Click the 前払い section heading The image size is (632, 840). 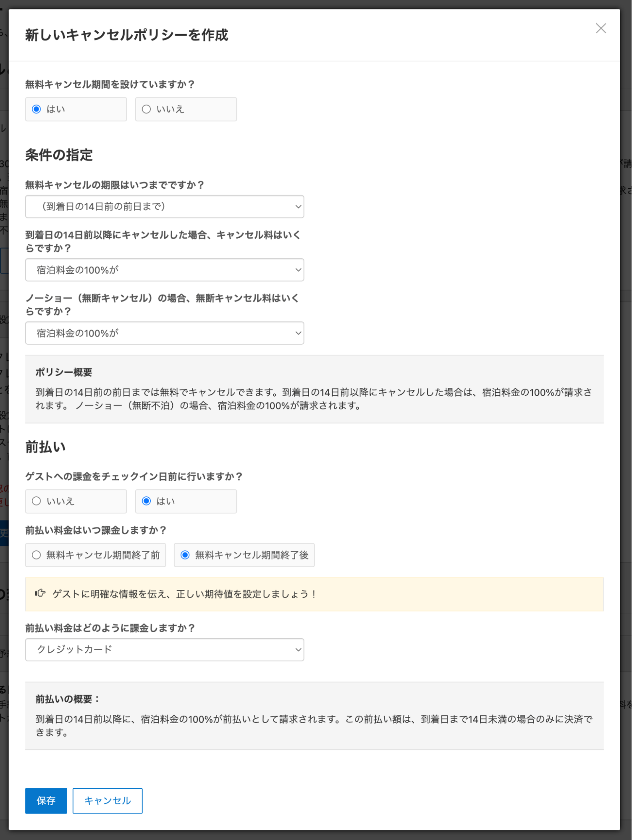tap(45, 447)
